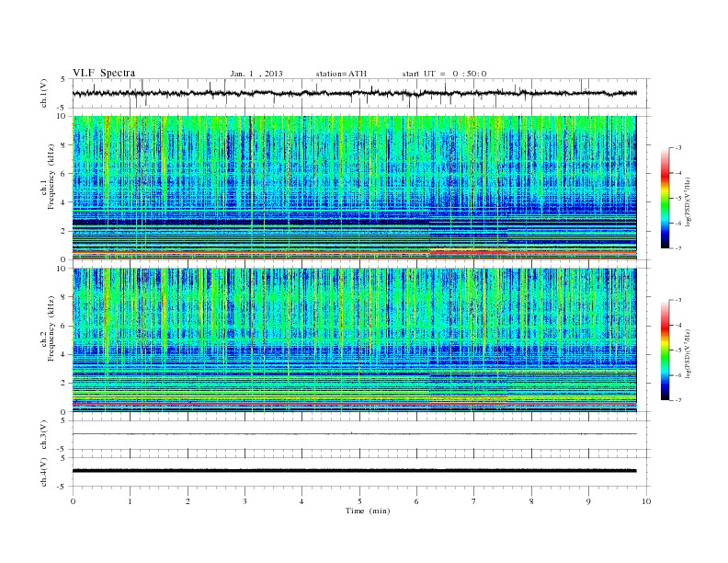Image resolution: width=728 pixels, height=563 pixels.
Task: Select the "start UT = 0:50:0" text
Action: (444, 74)
